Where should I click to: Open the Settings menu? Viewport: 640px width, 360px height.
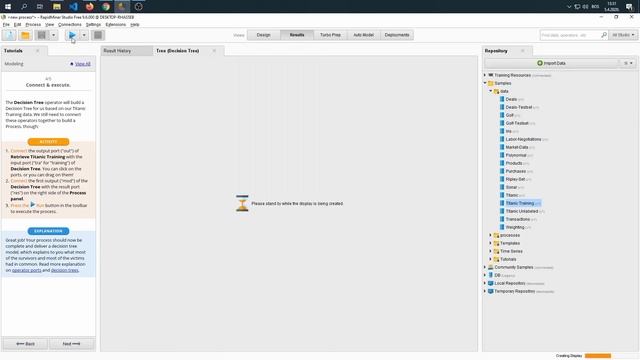click(x=93, y=24)
